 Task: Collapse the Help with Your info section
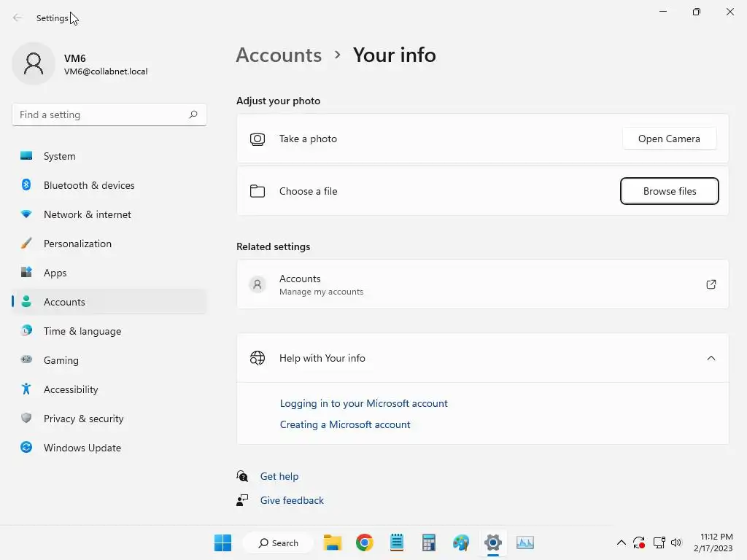point(711,358)
